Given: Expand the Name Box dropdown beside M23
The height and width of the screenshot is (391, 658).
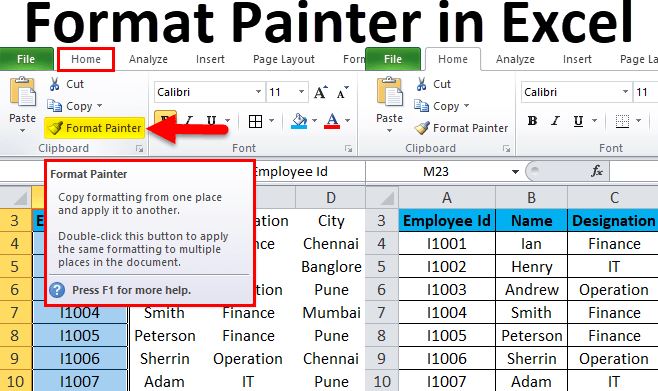Looking at the screenshot, I should [515, 172].
